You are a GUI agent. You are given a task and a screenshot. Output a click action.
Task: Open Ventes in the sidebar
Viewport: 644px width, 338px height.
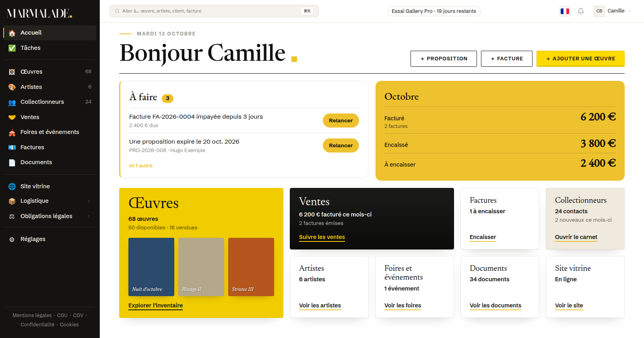click(x=50, y=117)
